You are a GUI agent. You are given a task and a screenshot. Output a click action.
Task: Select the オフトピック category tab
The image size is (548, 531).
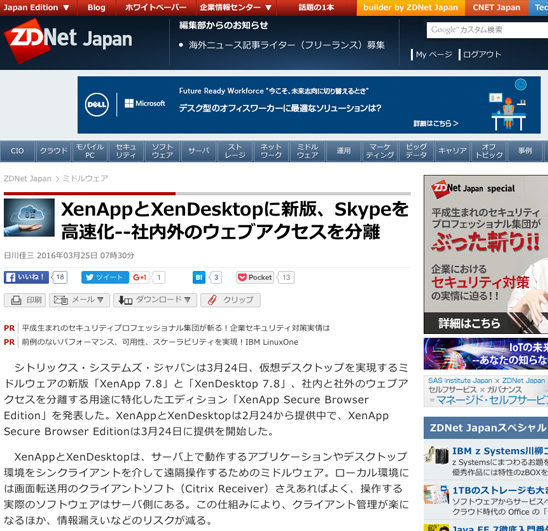(489, 151)
